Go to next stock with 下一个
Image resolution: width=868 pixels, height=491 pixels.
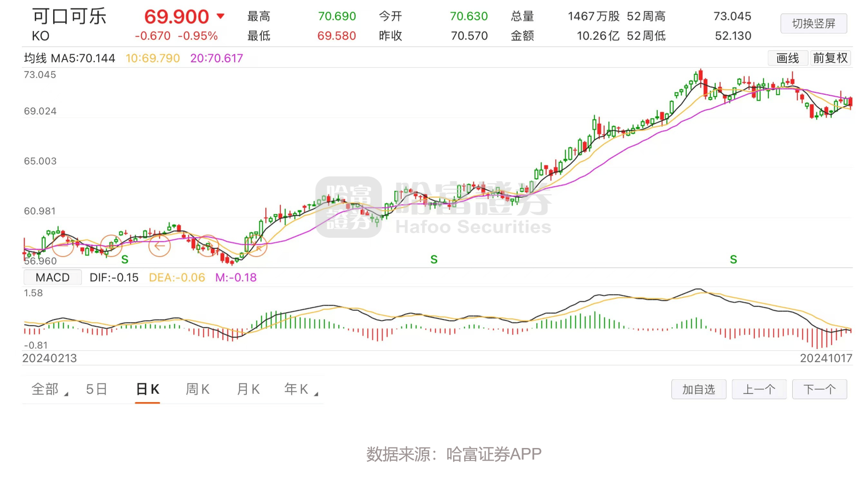click(x=819, y=390)
